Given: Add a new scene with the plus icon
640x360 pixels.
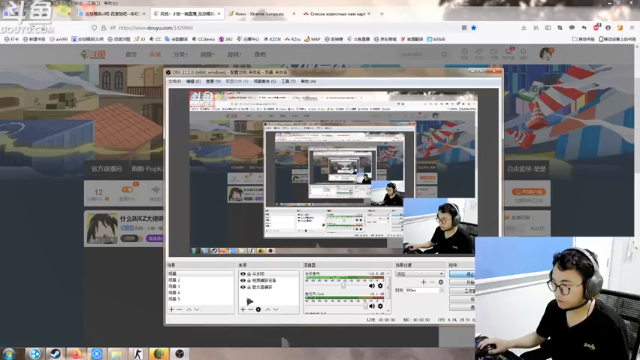Looking at the screenshot, I should (171, 310).
